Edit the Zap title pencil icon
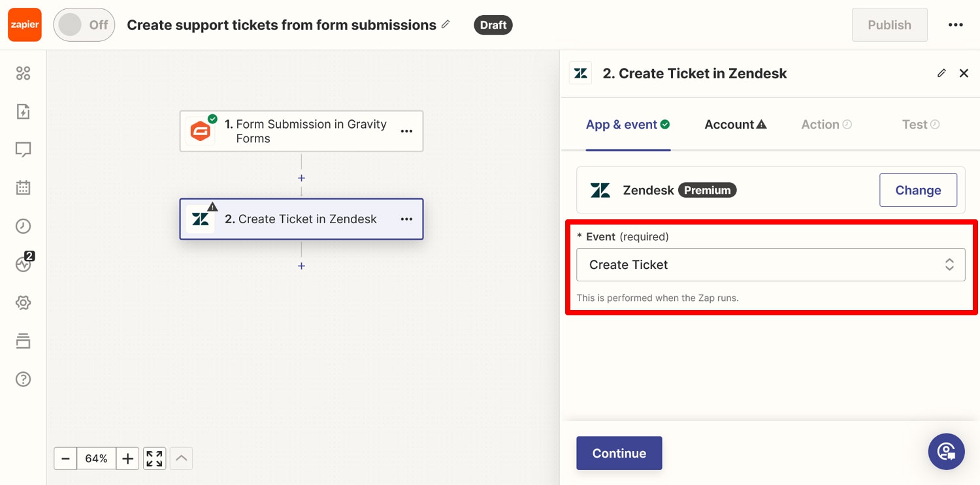The image size is (980, 485). coord(446,24)
